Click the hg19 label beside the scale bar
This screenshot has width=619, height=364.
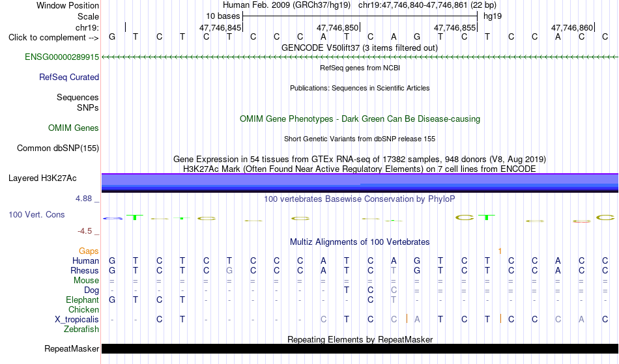(493, 16)
